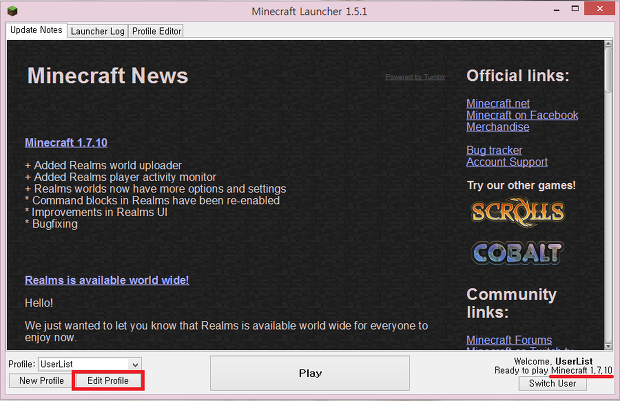This screenshot has height=401, width=620.
Task: Open the Merchandise link
Action: pos(497,127)
